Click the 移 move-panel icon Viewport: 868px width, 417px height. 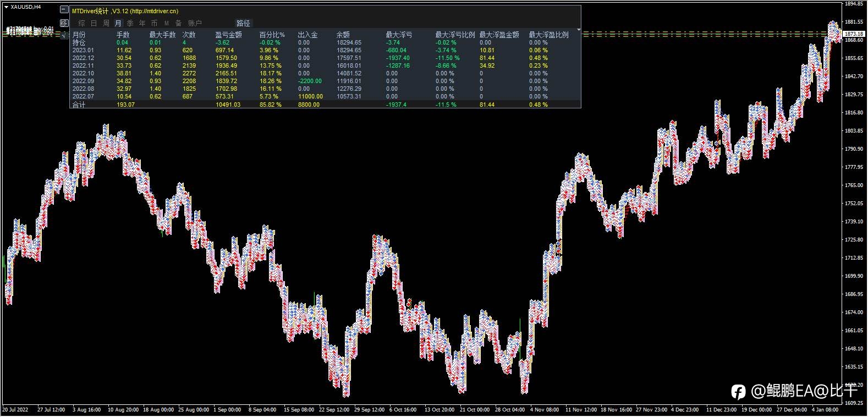[x=64, y=23]
